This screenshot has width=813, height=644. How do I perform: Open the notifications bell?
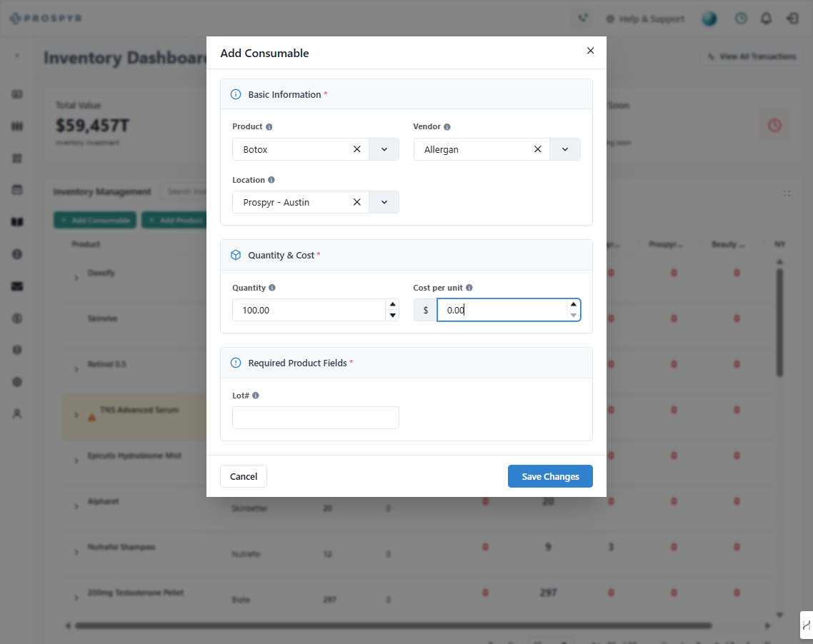coord(766,19)
